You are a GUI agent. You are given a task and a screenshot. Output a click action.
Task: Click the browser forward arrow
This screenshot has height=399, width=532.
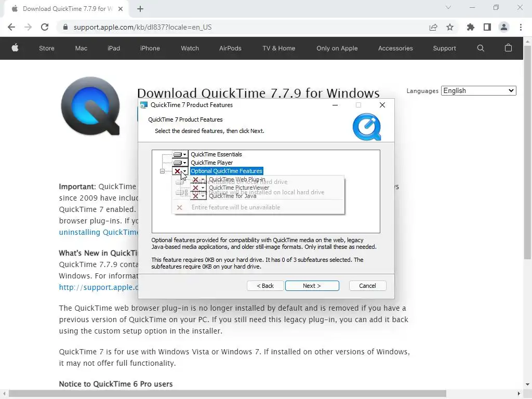pos(28,27)
